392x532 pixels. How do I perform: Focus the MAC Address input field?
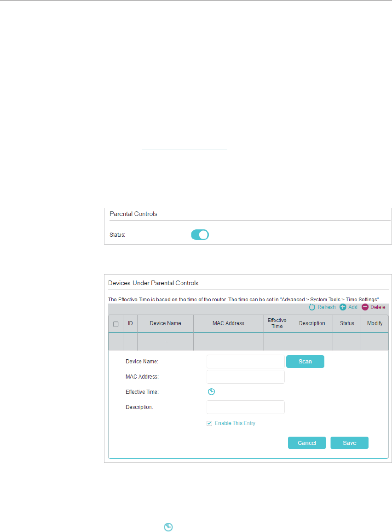coord(246,377)
